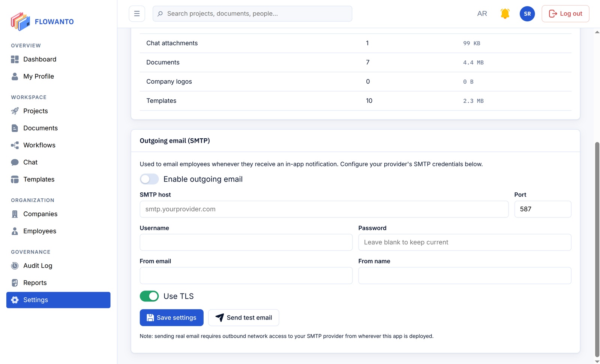The image size is (600, 364).
Task: Click the Workflows diagram icon
Action: 15,145
